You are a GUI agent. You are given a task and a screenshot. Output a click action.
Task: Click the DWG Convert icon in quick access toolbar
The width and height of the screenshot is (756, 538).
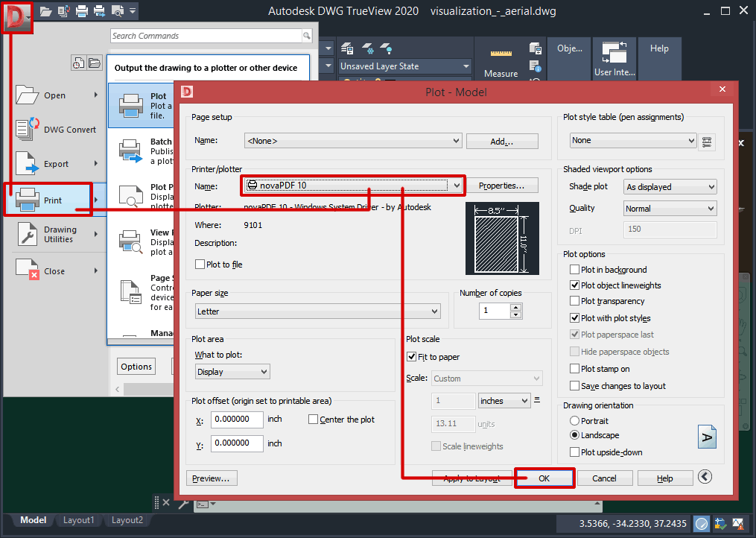pyautogui.click(x=63, y=10)
